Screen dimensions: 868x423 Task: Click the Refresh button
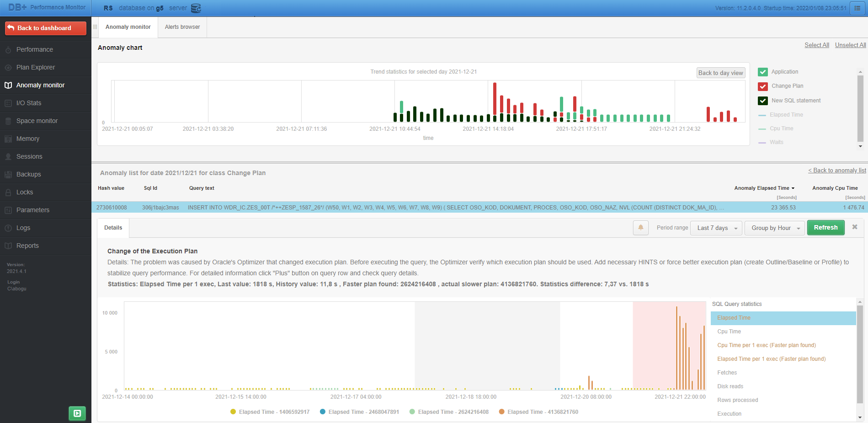[x=825, y=227]
